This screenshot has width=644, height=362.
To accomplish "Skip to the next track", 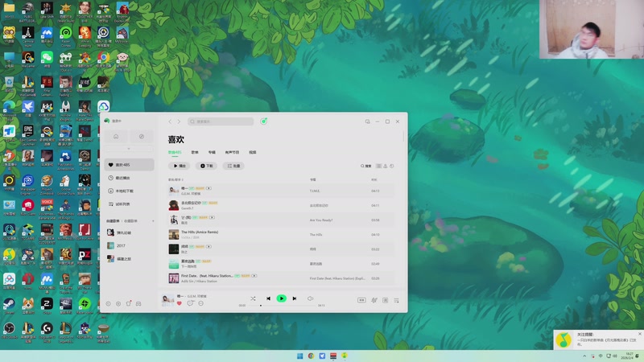I will pos(295,298).
